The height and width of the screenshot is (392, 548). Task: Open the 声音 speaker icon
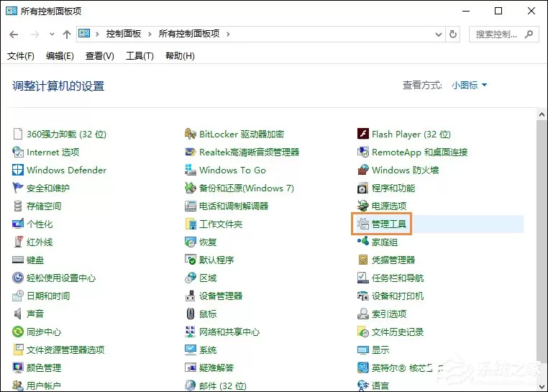click(x=18, y=314)
